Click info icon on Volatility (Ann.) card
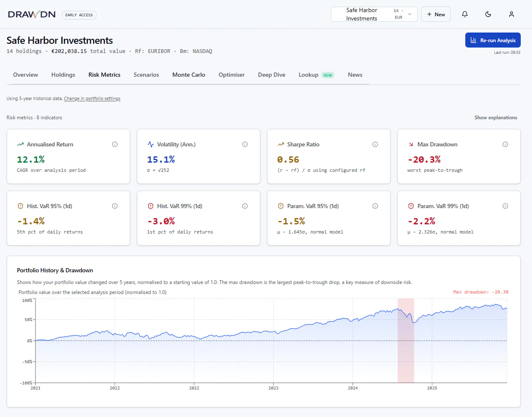 tap(245, 144)
